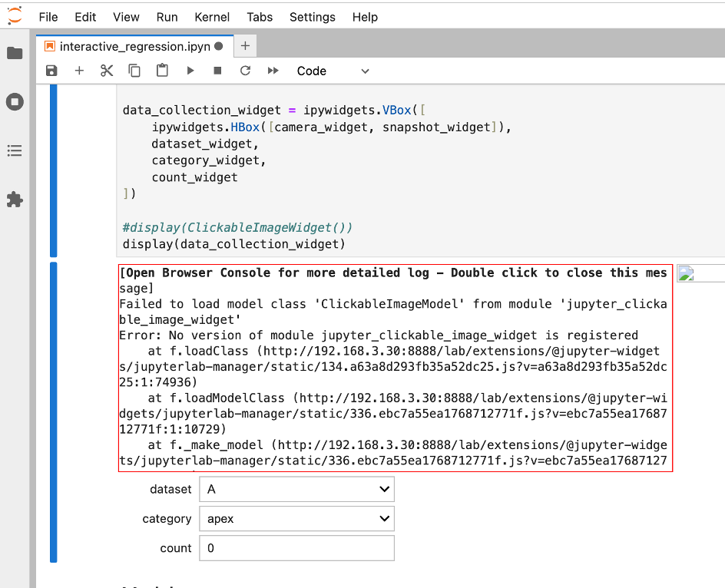The height and width of the screenshot is (588, 725).
Task: Interrupt the kernel with stop icon
Action: (x=217, y=71)
